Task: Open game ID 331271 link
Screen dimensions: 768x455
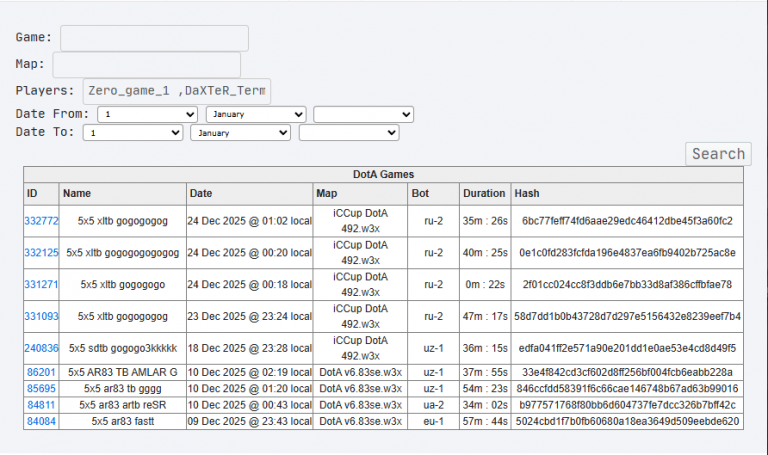Action: (41, 285)
